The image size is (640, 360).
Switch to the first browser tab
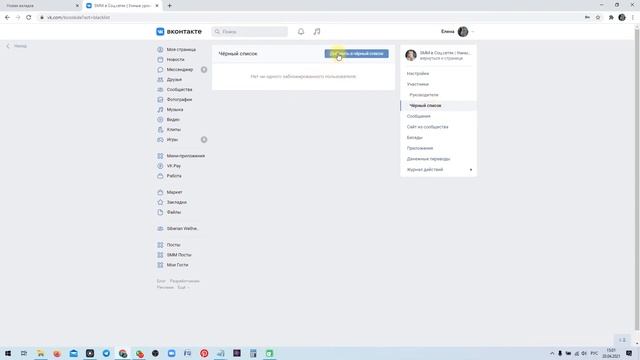click(x=40, y=6)
